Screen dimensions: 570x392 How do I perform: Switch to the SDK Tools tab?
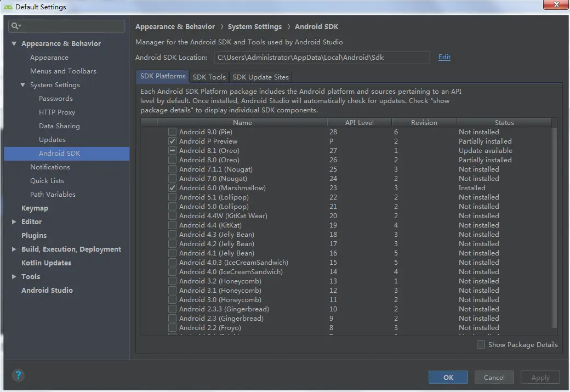pyautogui.click(x=209, y=77)
